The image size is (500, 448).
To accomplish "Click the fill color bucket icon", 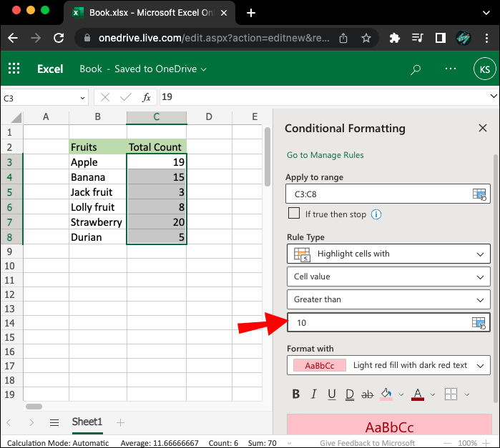I will 386,394.
